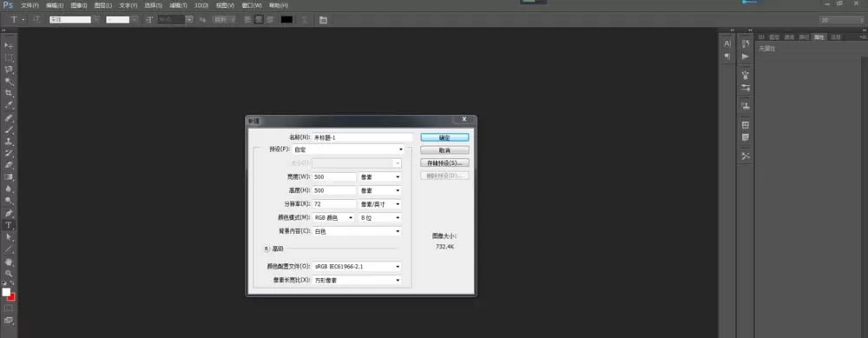
Task: Open the font family dropdown in options bar
Action: point(96,19)
